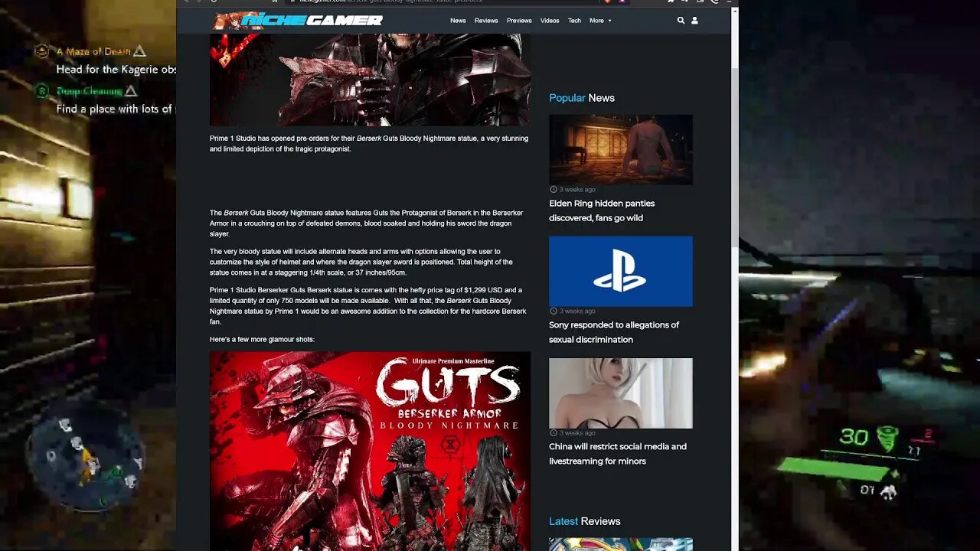Select Previews in the site navigation

pyautogui.click(x=519, y=21)
